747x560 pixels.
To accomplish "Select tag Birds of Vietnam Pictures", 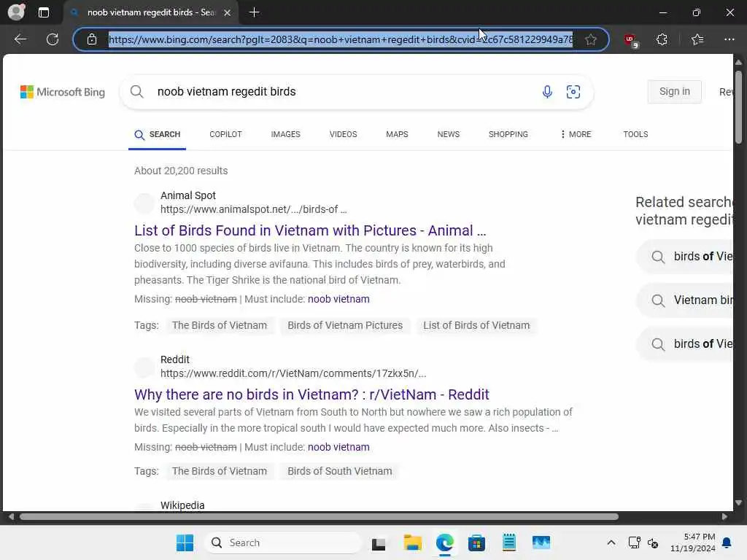I will point(345,325).
